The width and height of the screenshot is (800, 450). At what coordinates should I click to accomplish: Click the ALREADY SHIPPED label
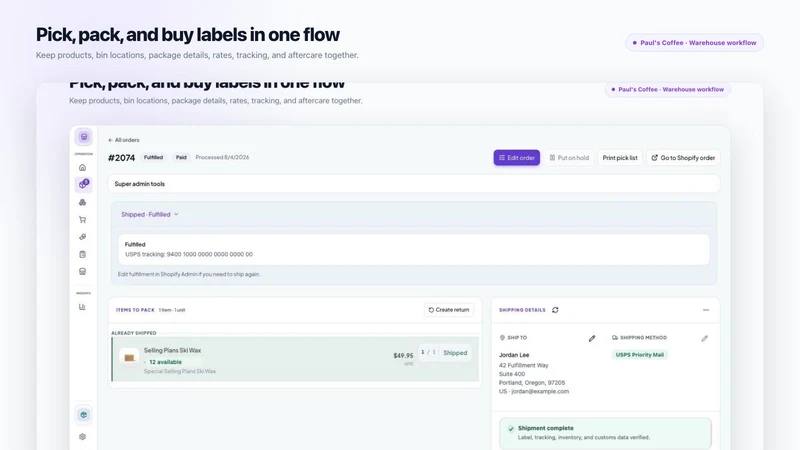click(134, 333)
